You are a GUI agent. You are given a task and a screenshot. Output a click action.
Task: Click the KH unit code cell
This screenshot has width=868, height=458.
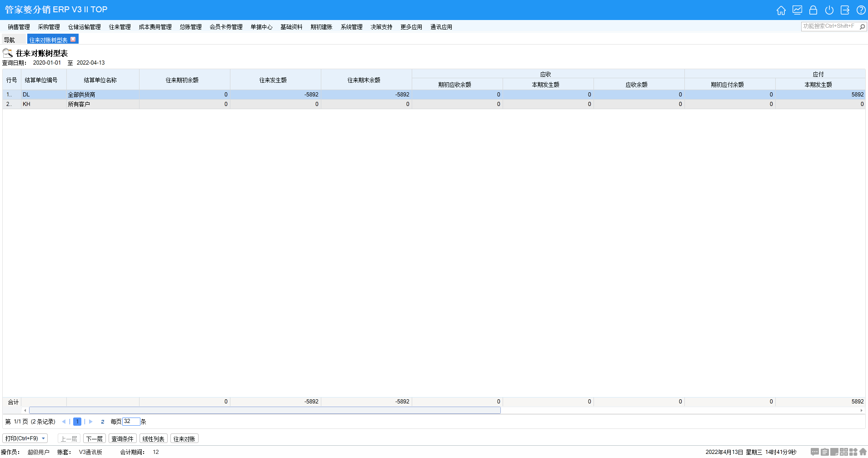coord(44,104)
